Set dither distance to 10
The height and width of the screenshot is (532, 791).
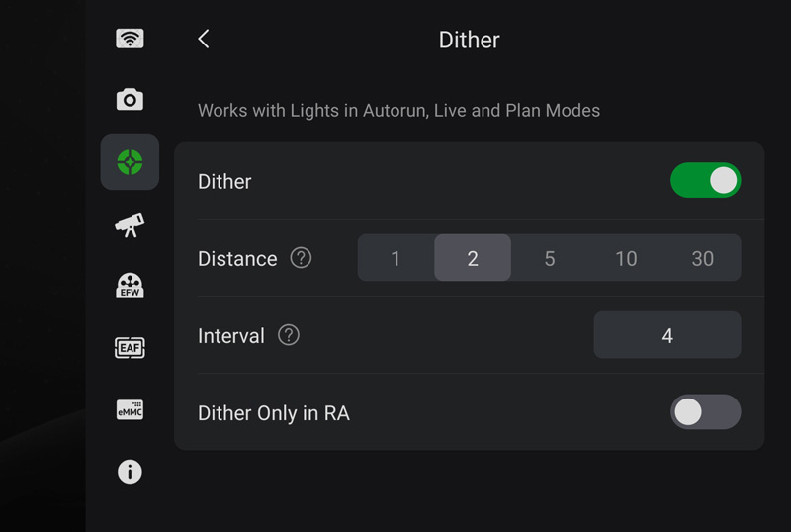pyautogui.click(x=626, y=258)
